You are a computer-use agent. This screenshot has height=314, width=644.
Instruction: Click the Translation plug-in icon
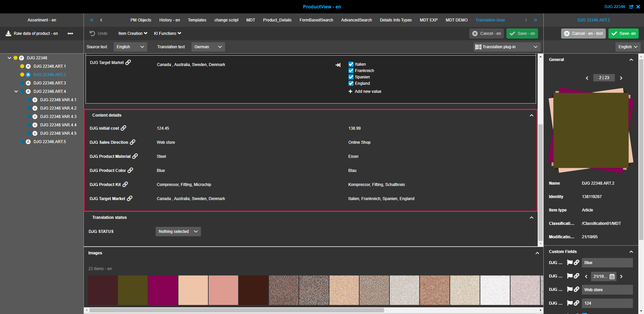click(x=478, y=47)
